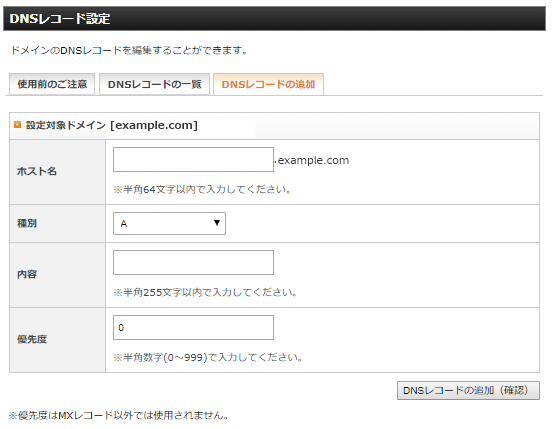Select the DNSレコードの追加 tab
This screenshot has height=429, width=552.
(x=268, y=84)
